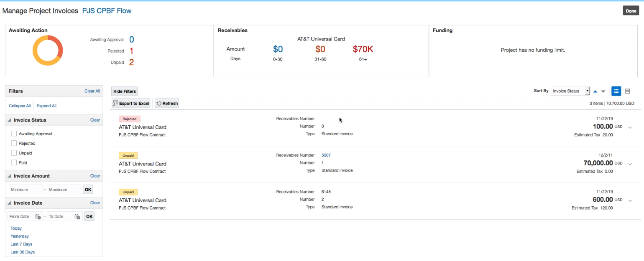
Task: Expand the 100.00 USD invoice row
Action: click(x=630, y=127)
